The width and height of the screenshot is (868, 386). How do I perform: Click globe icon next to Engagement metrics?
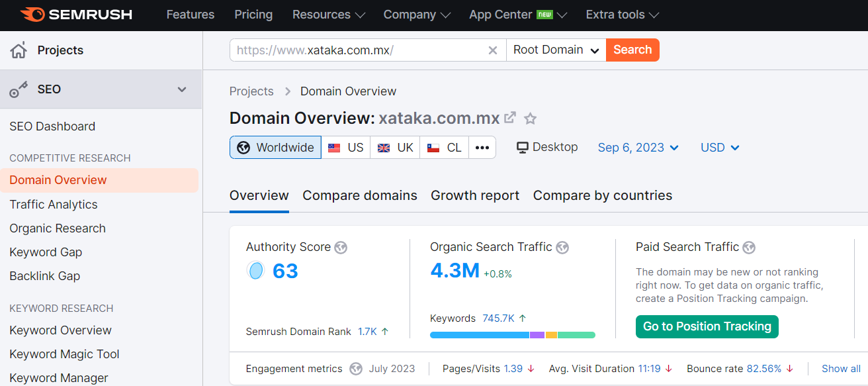(x=356, y=369)
